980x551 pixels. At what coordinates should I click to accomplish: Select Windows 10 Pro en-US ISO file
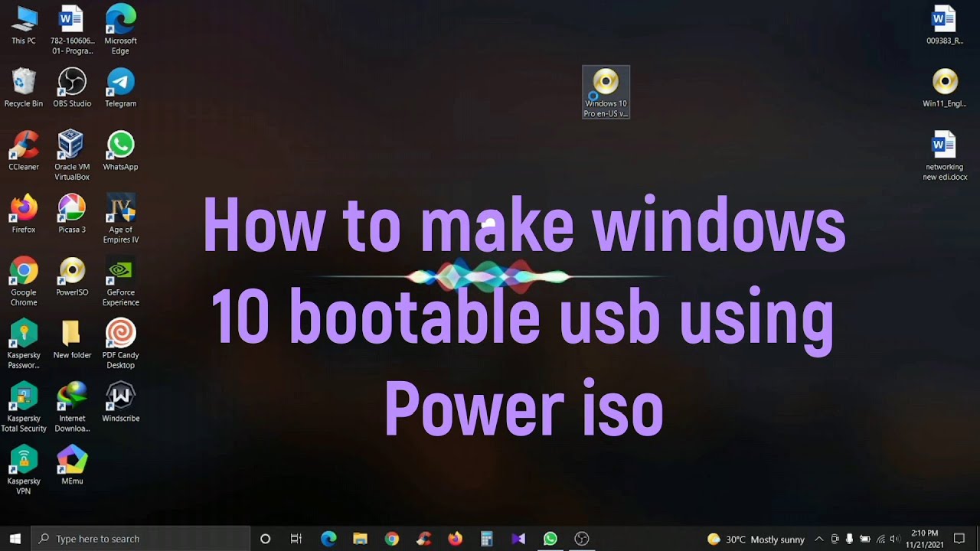coord(606,93)
